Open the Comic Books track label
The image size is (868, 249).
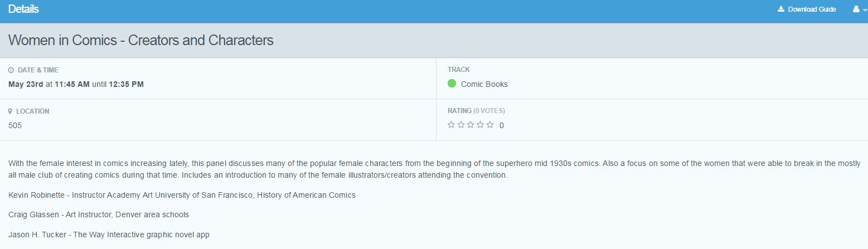coord(484,84)
